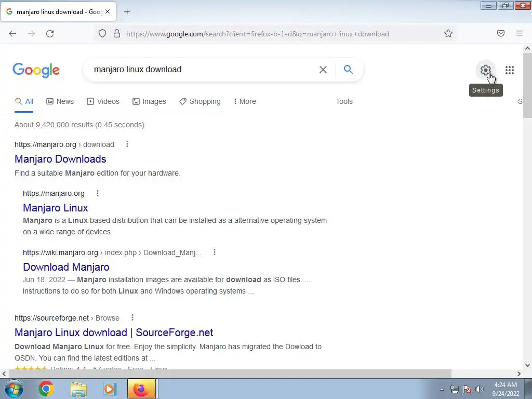
Task: Open Manjaro Linux download SourceForge.net link
Action: point(114,332)
